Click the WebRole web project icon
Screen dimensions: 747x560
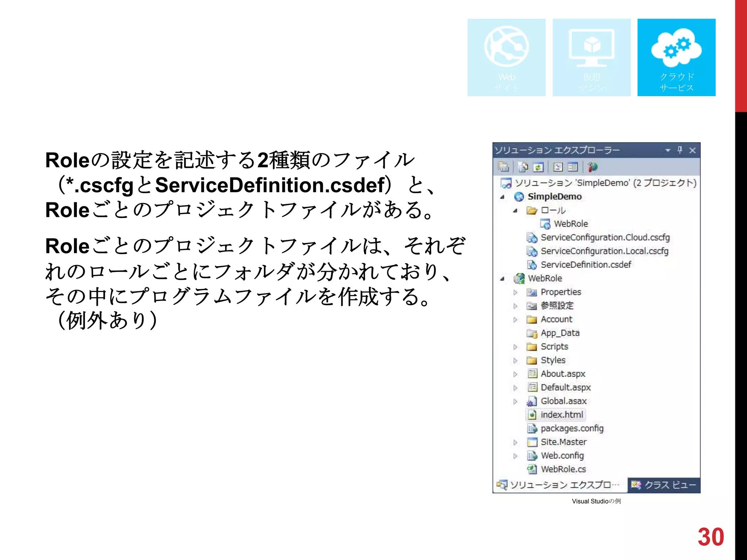tap(519, 279)
